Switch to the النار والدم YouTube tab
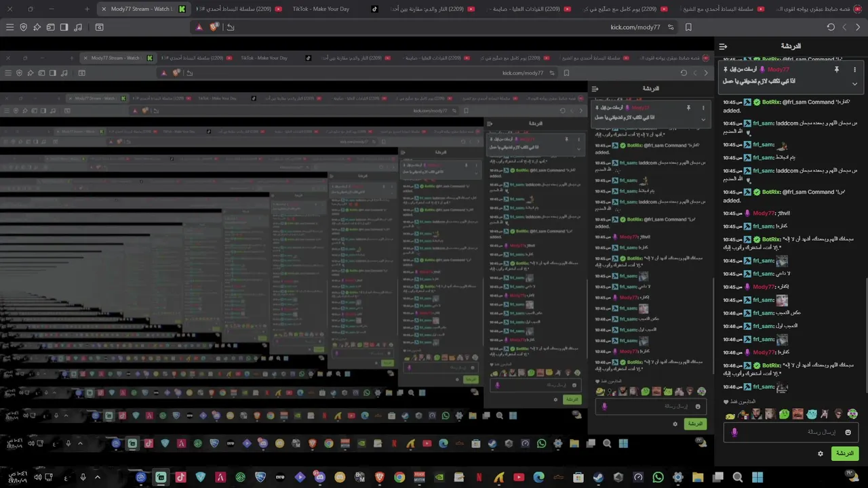 pos(431,9)
